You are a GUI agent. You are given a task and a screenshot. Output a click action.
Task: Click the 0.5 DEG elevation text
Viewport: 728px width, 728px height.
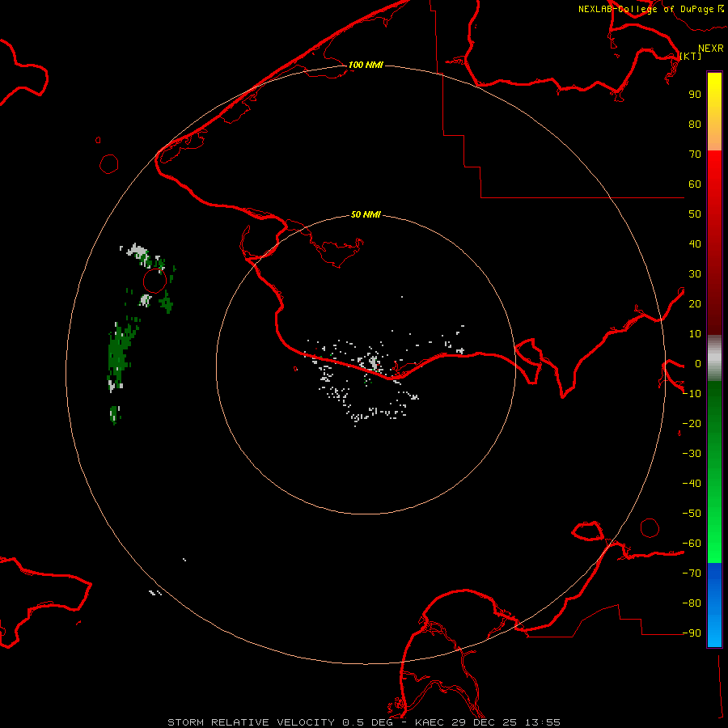coord(367,722)
